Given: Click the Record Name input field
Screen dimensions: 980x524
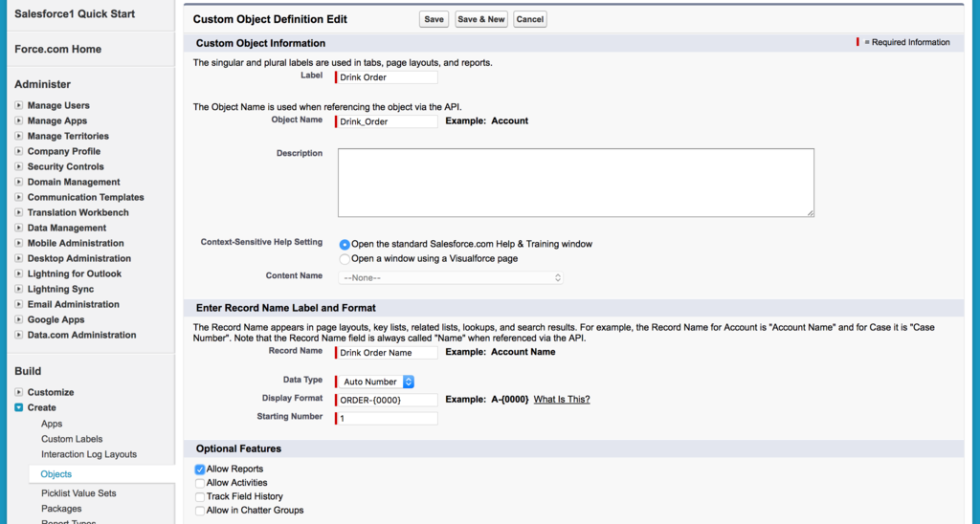Looking at the screenshot, I should [387, 353].
